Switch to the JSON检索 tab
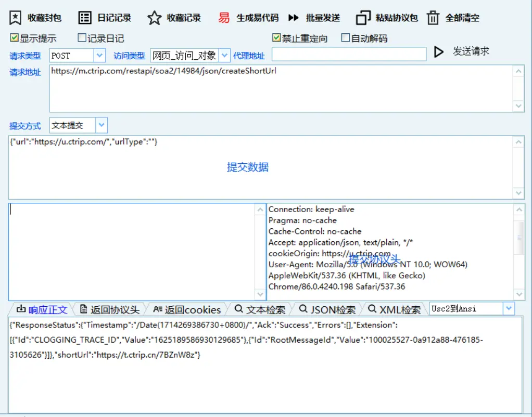Image resolution: width=532 pixels, height=417 pixels. [327, 309]
